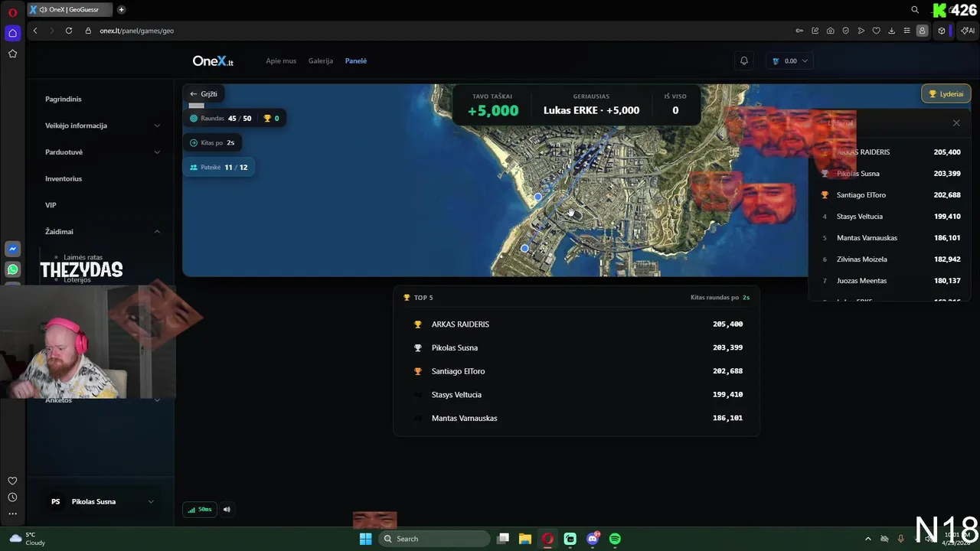Image resolution: width=980 pixels, height=551 pixels.
Task: Select the OneX | GeoGuessr browser tab
Action: 70,9
